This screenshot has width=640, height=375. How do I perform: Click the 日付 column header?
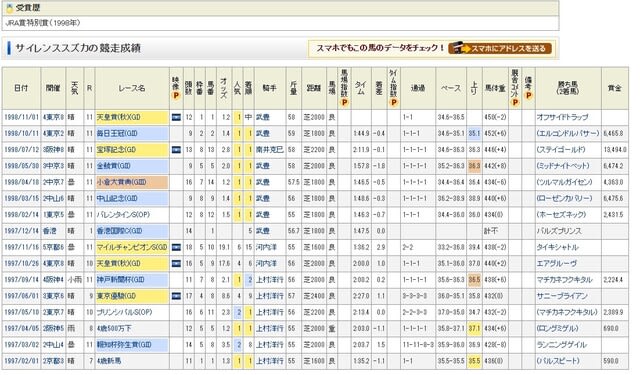(21, 88)
